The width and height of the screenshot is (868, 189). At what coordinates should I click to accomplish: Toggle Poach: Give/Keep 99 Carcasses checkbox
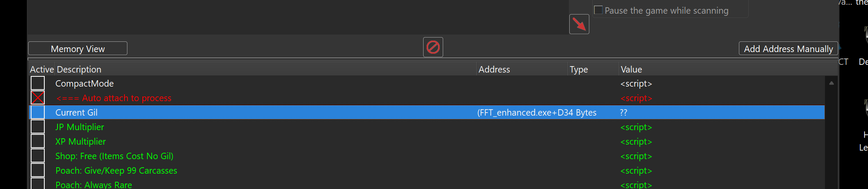click(38, 171)
